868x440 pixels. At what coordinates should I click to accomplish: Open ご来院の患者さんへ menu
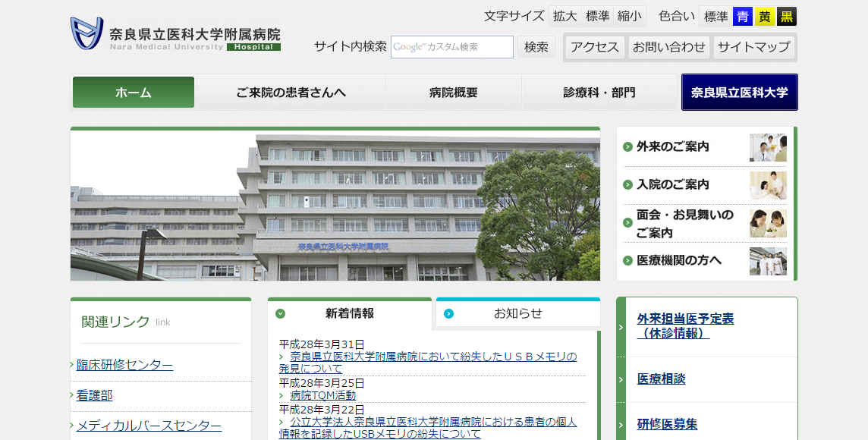[291, 93]
